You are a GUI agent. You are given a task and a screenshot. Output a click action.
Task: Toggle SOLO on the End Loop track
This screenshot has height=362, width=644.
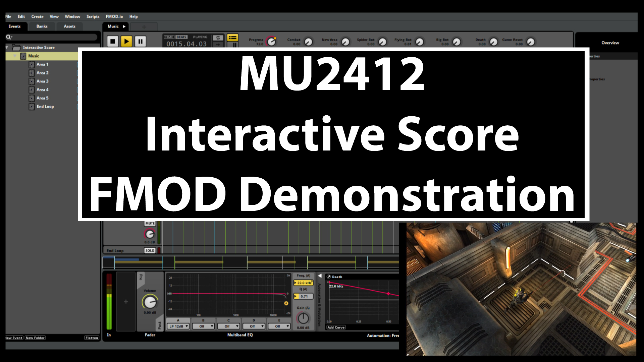coord(150,250)
